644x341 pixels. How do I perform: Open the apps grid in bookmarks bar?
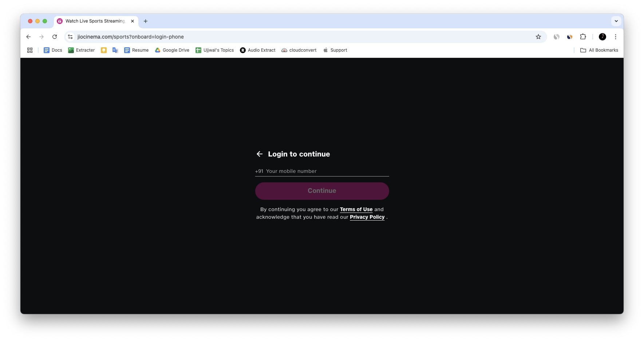click(x=30, y=50)
